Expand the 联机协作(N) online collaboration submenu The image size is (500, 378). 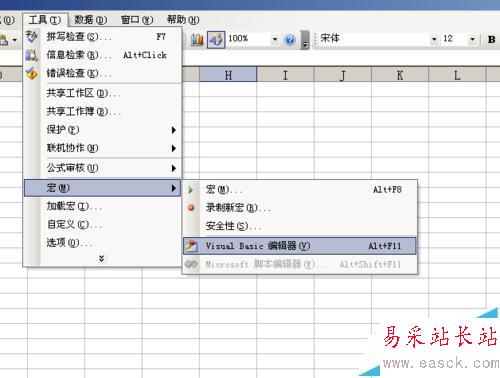(103, 148)
